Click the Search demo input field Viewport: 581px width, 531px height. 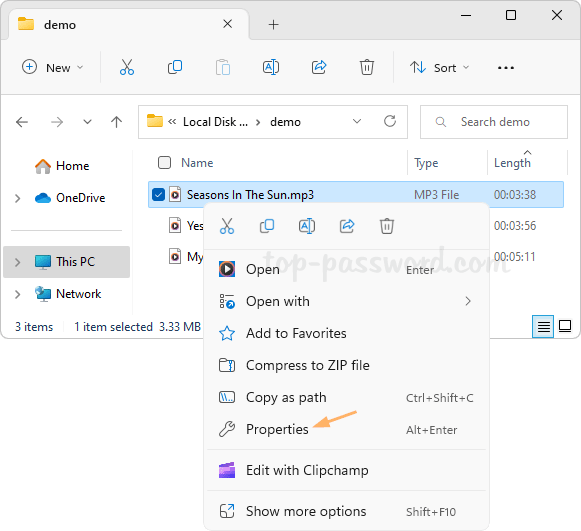[x=494, y=122]
